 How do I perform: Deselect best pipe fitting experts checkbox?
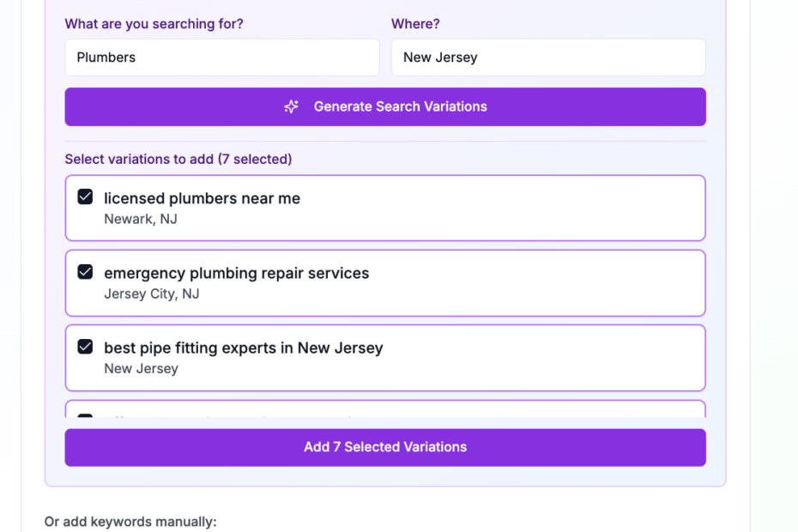85,347
